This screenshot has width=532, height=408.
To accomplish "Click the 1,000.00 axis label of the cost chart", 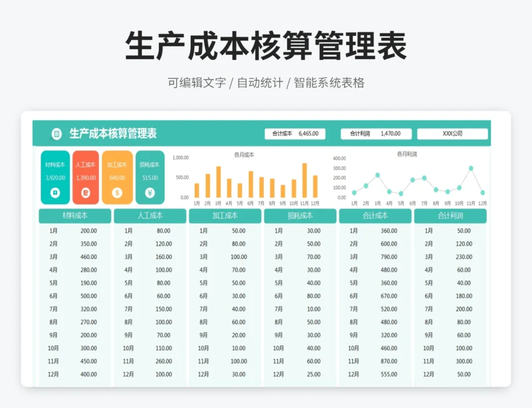I will (180, 158).
